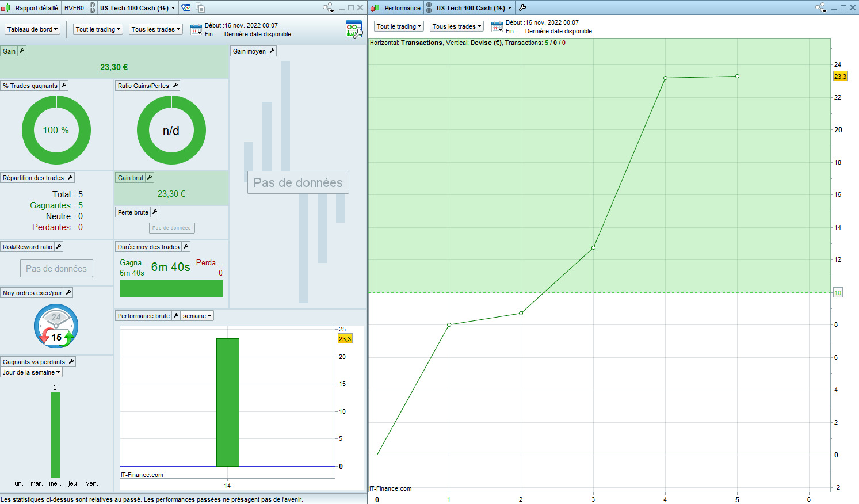Click the 'Gagnantes : 5' text
Image resolution: width=859 pixels, height=504 pixels.
click(56, 205)
